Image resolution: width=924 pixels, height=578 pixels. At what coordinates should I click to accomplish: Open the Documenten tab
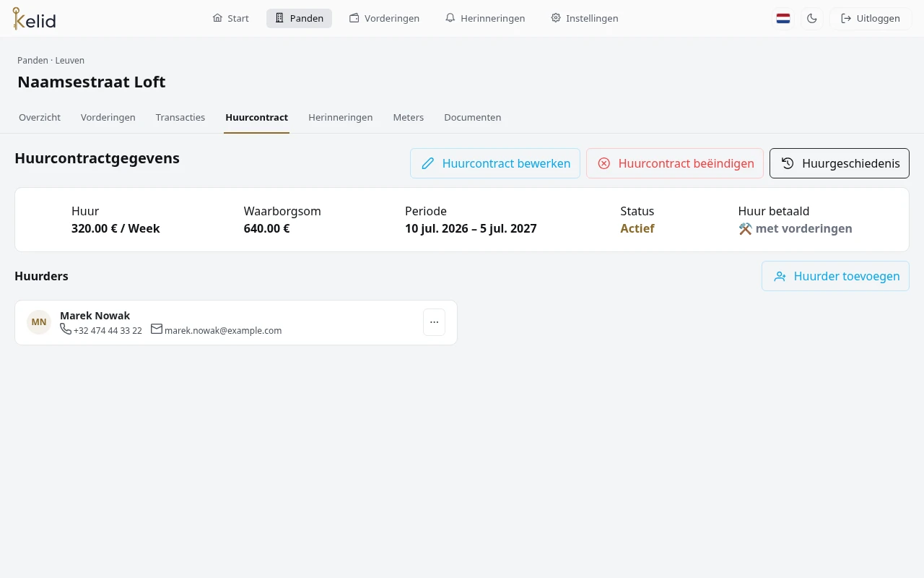click(x=473, y=117)
